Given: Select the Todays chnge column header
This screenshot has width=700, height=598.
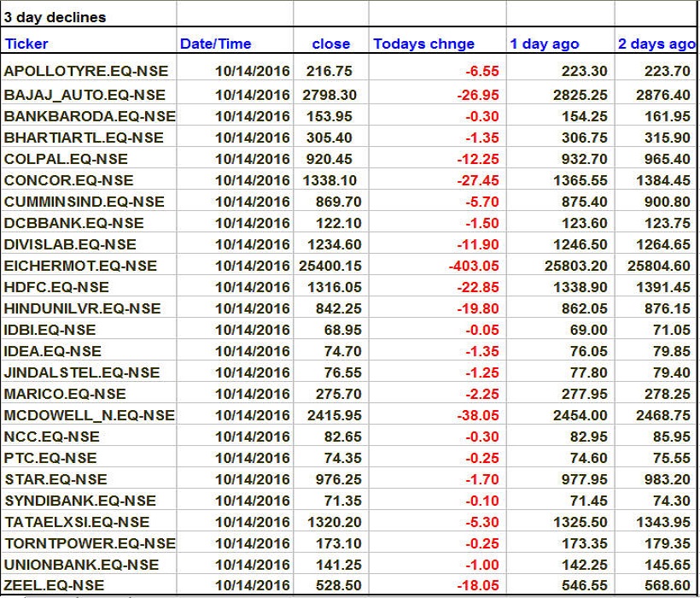Looking at the screenshot, I should coord(423,44).
